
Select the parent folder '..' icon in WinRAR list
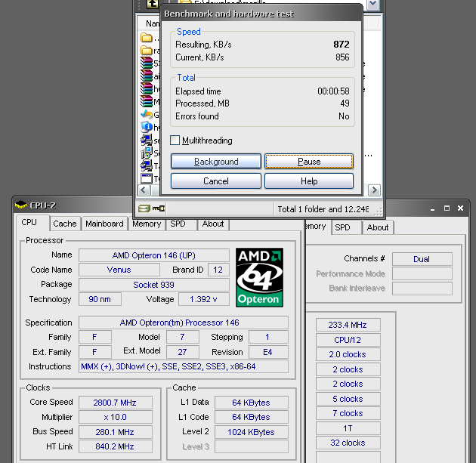147,38
